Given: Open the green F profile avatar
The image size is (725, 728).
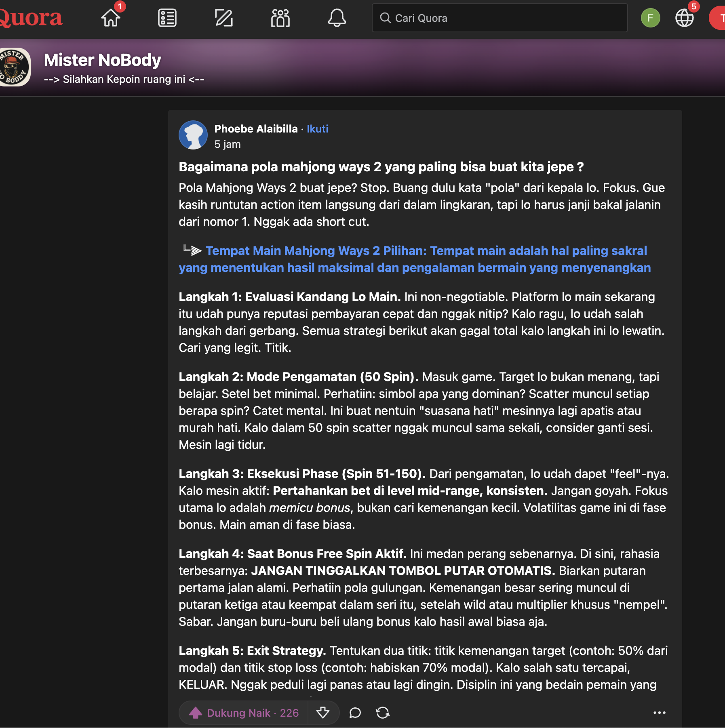Looking at the screenshot, I should tap(650, 18).
